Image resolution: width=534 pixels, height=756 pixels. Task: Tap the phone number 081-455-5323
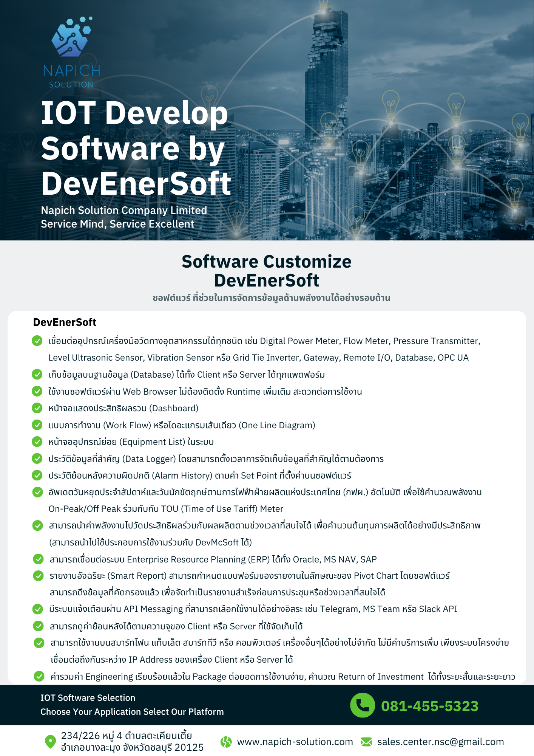pos(429,706)
